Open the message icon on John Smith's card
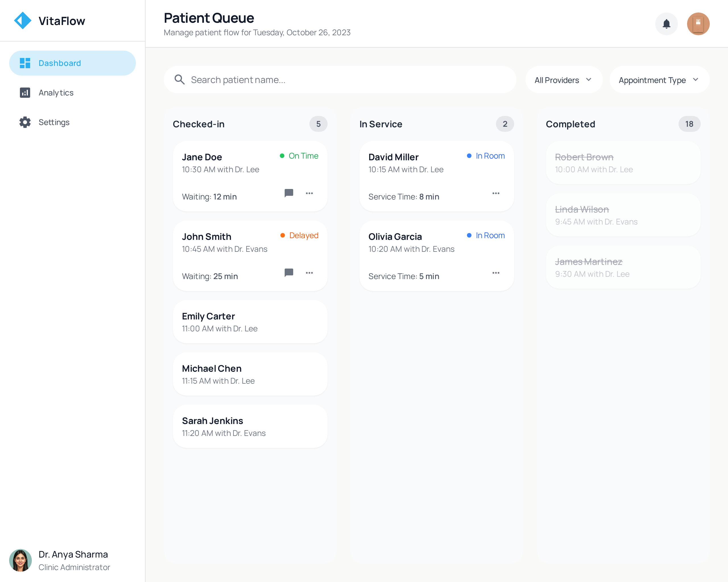This screenshot has height=582, width=728. [289, 273]
